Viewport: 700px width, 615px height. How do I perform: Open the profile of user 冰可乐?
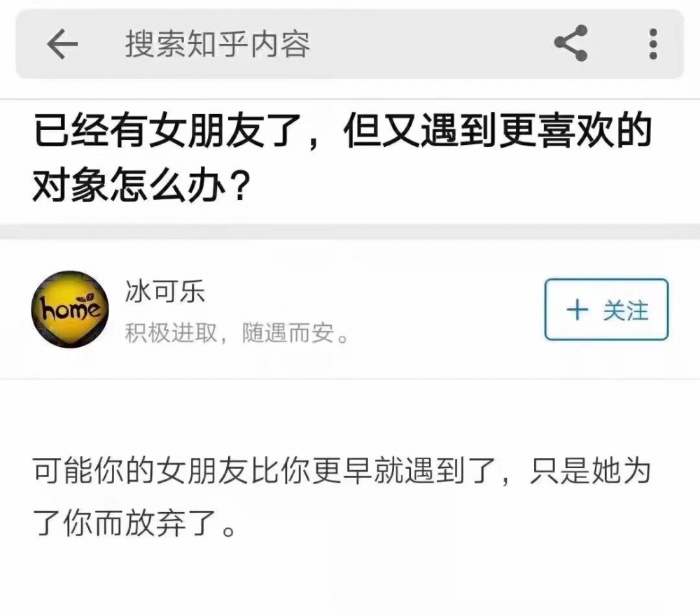tap(164, 292)
